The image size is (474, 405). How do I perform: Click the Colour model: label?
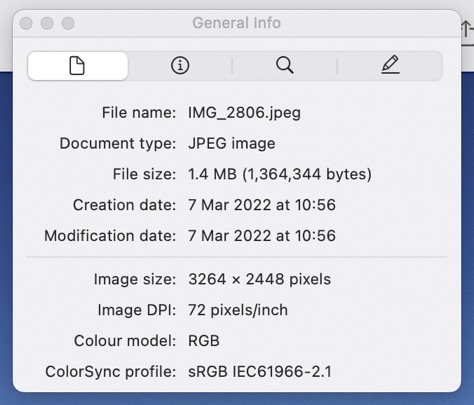(x=125, y=341)
